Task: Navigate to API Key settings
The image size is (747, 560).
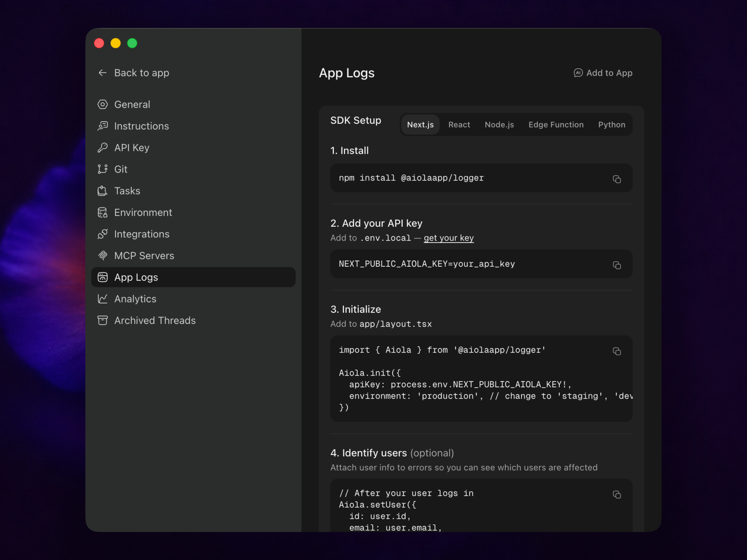Action: (x=193, y=148)
